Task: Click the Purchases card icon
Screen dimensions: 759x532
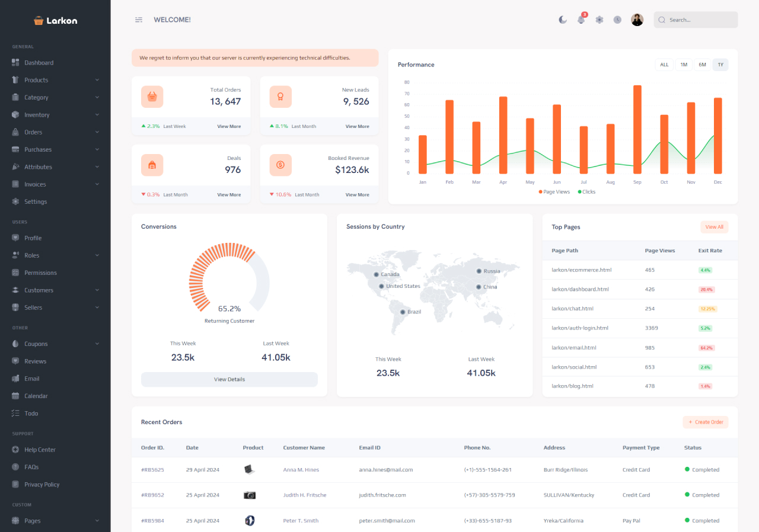Action: click(15, 149)
